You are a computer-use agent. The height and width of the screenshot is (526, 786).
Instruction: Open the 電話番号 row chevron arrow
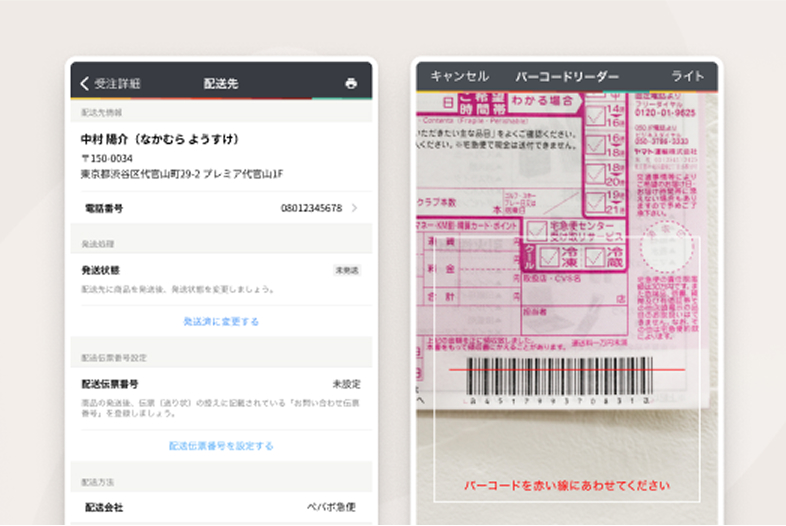355,208
